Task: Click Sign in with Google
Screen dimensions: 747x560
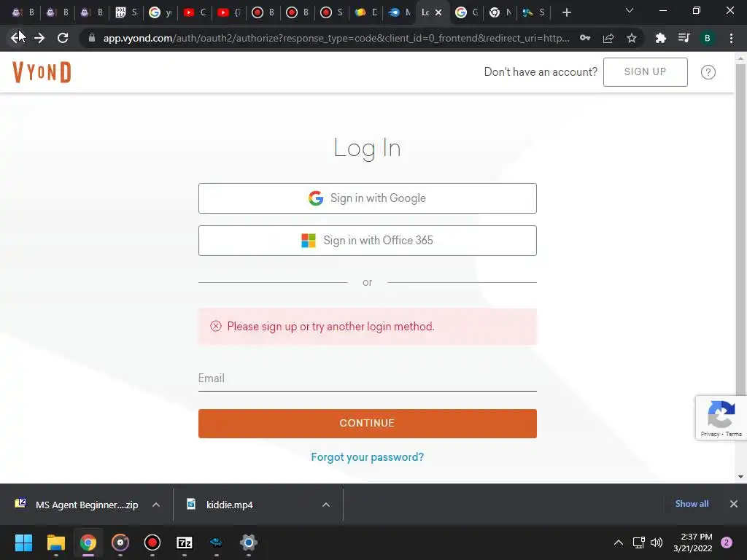Action: click(368, 198)
